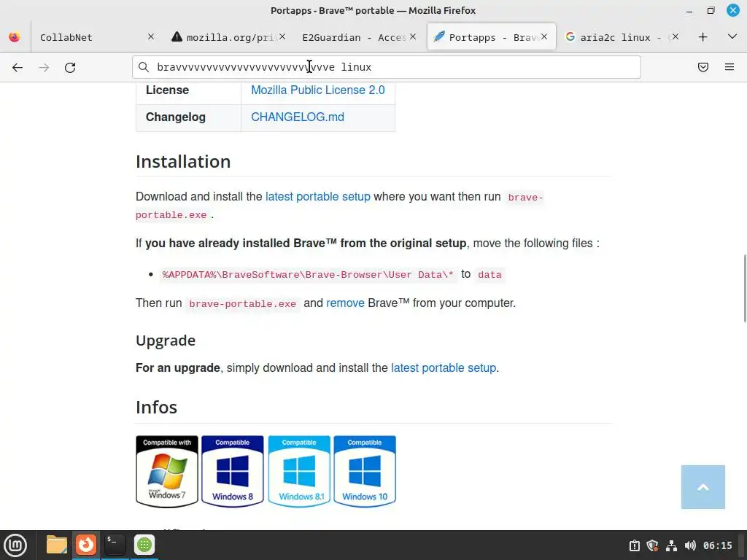Click the back-to-top arrow button
747x560 pixels.
click(x=703, y=487)
